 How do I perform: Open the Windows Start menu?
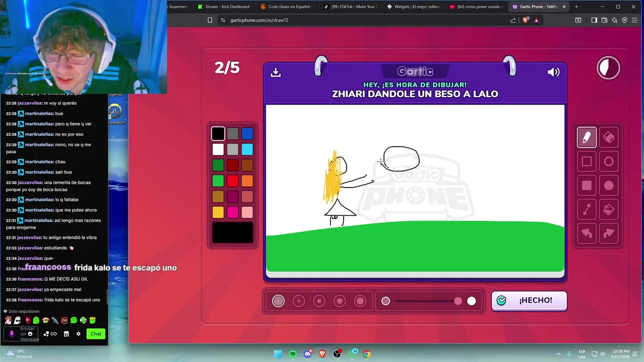click(x=278, y=354)
